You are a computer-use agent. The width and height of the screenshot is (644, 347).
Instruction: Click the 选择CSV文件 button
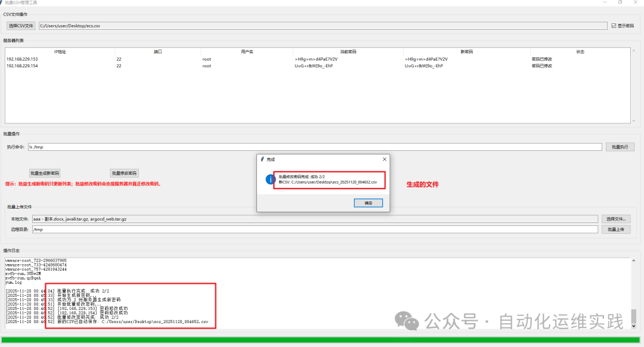[x=21, y=26]
